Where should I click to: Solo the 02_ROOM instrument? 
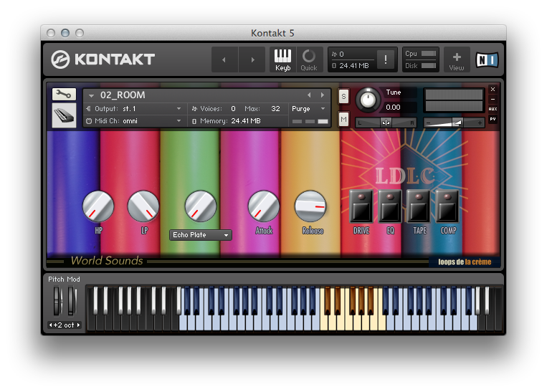tap(343, 97)
